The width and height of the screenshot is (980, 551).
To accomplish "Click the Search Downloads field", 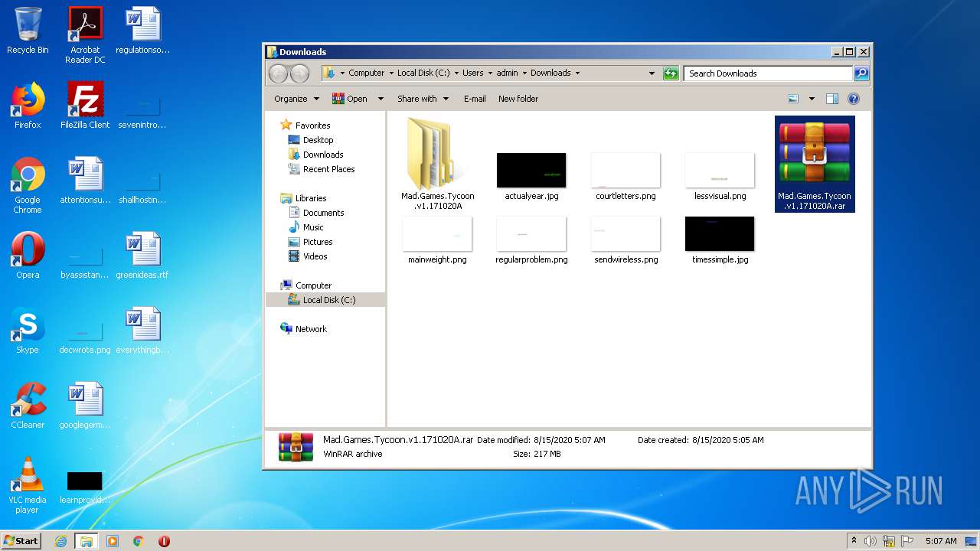I will point(768,73).
